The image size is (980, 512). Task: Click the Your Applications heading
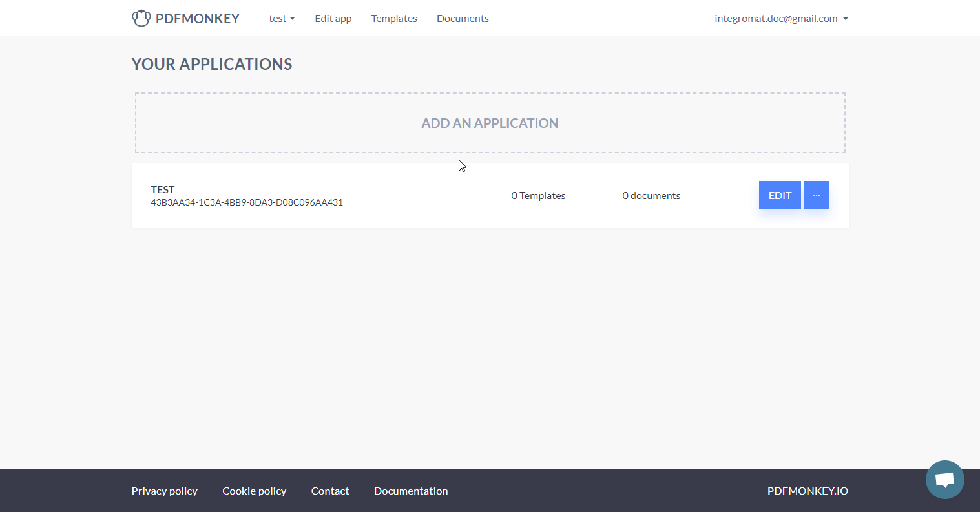click(x=212, y=64)
